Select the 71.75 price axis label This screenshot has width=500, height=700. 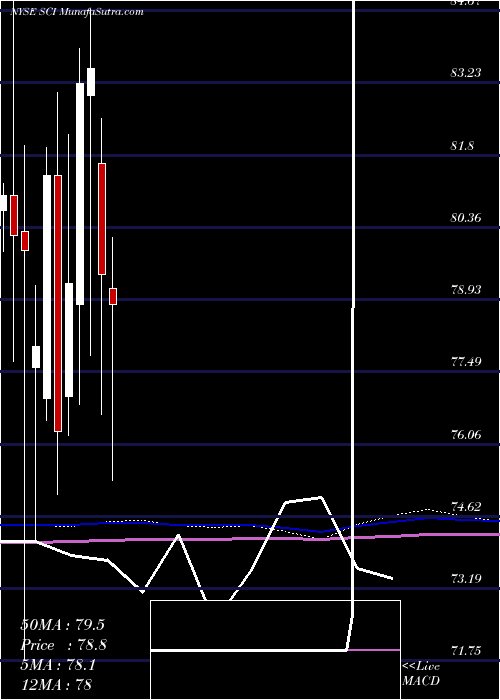pyautogui.click(x=466, y=651)
